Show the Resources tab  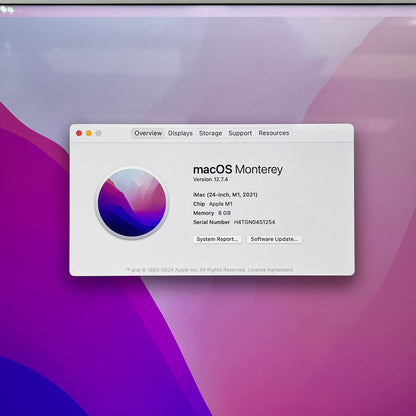(274, 133)
